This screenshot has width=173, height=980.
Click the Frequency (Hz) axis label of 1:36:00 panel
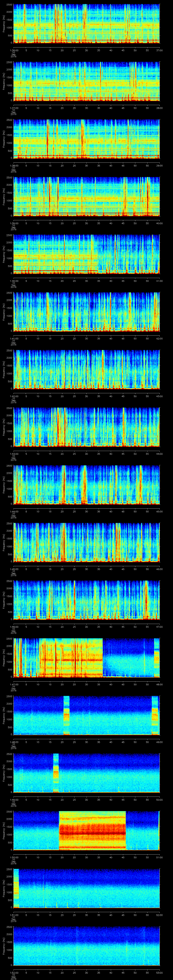point(4,24)
